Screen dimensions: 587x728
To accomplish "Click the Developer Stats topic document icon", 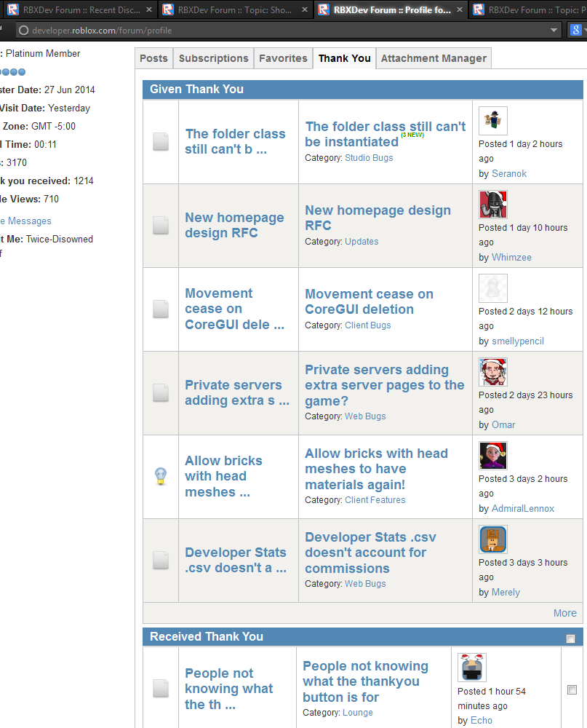I will click(x=161, y=560).
